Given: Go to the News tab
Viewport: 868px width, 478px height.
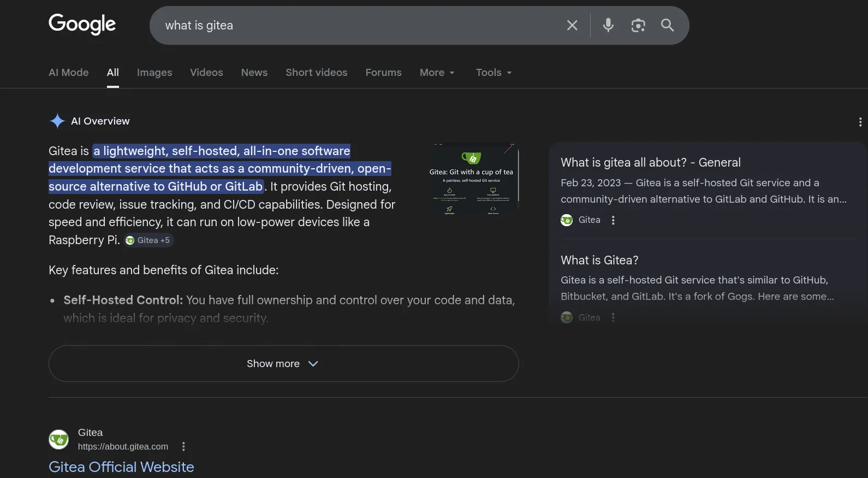Looking at the screenshot, I should pyautogui.click(x=254, y=72).
